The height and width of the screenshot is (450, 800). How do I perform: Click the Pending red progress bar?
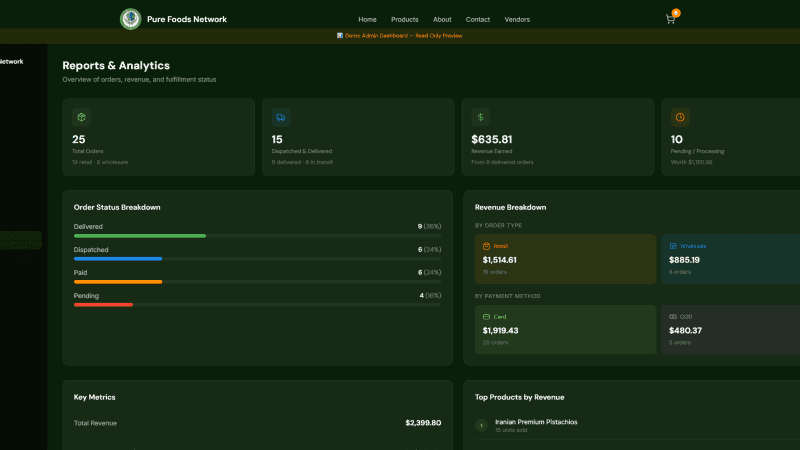tap(103, 305)
